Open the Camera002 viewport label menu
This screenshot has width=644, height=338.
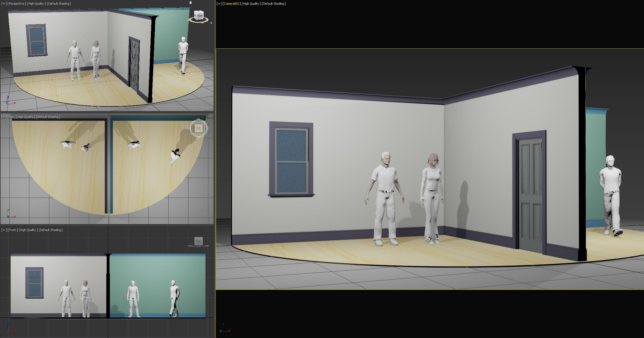[232, 4]
